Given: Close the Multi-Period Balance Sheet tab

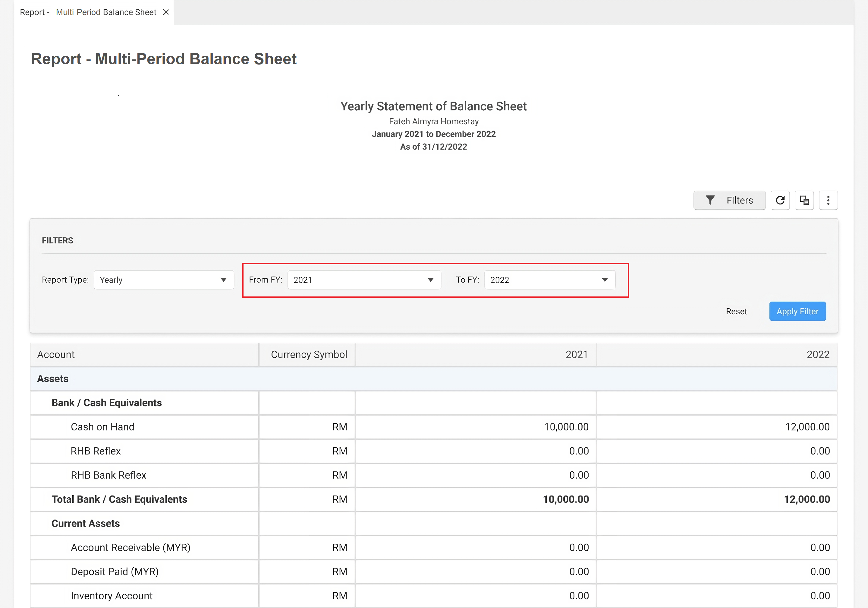Looking at the screenshot, I should [x=165, y=12].
